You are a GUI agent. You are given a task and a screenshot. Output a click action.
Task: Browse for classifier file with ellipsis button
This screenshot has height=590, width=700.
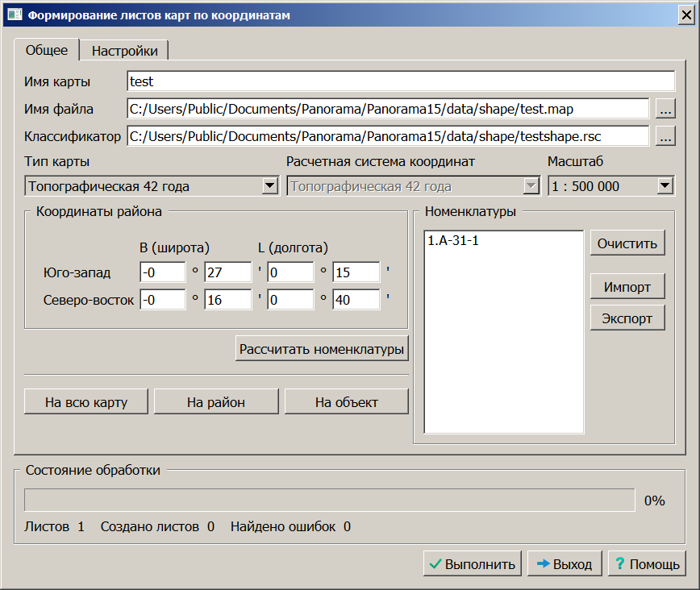coord(665,136)
